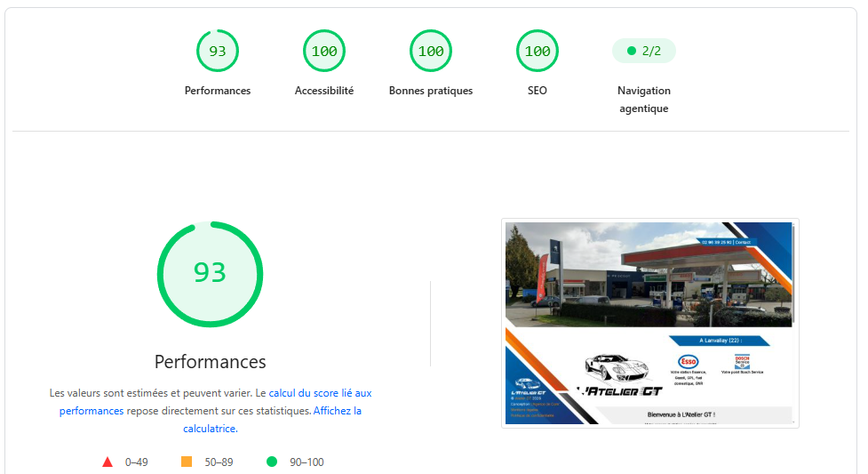Click the large Performances heading text

coord(210,361)
